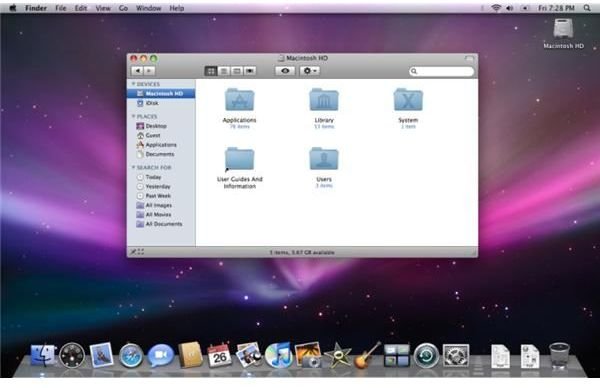Open Preview in the Dock
This screenshot has width=600, height=388.
pyautogui.click(x=249, y=355)
